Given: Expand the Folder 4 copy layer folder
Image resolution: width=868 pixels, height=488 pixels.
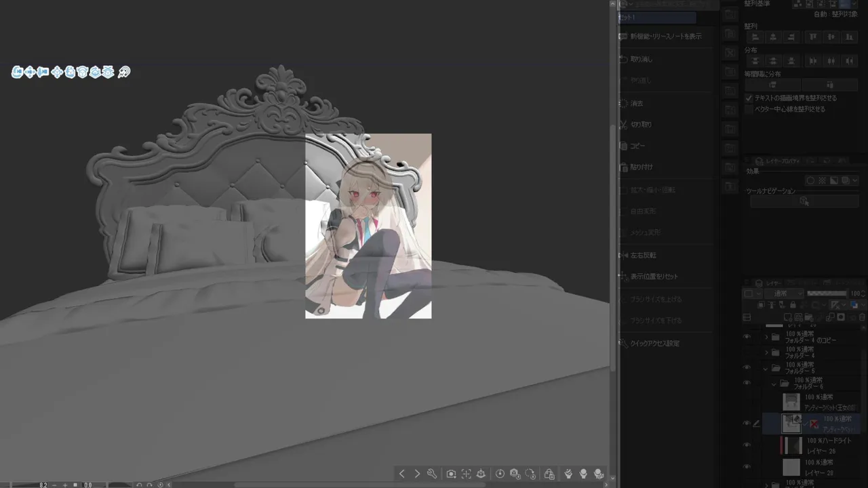Looking at the screenshot, I should click(x=767, y=337).
